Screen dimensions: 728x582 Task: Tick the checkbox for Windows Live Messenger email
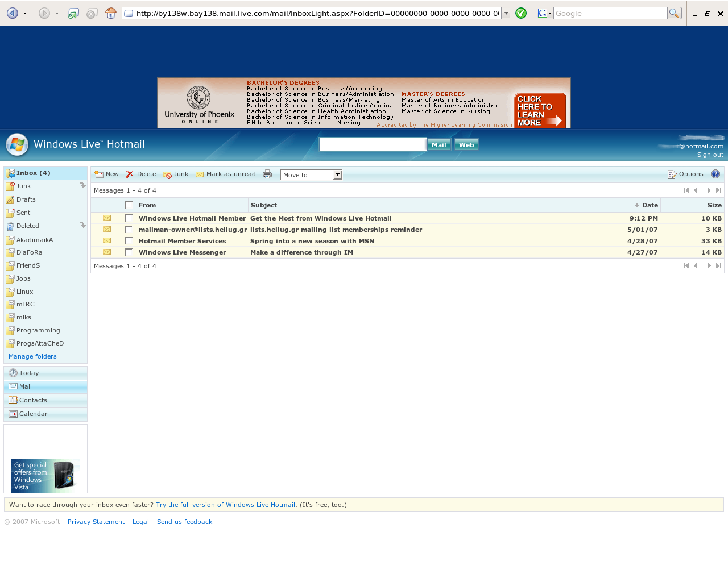(x=129, y=252)
